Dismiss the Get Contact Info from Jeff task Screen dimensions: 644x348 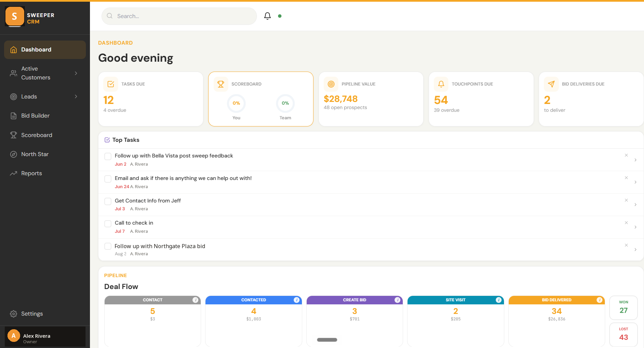tap(626, 200)
